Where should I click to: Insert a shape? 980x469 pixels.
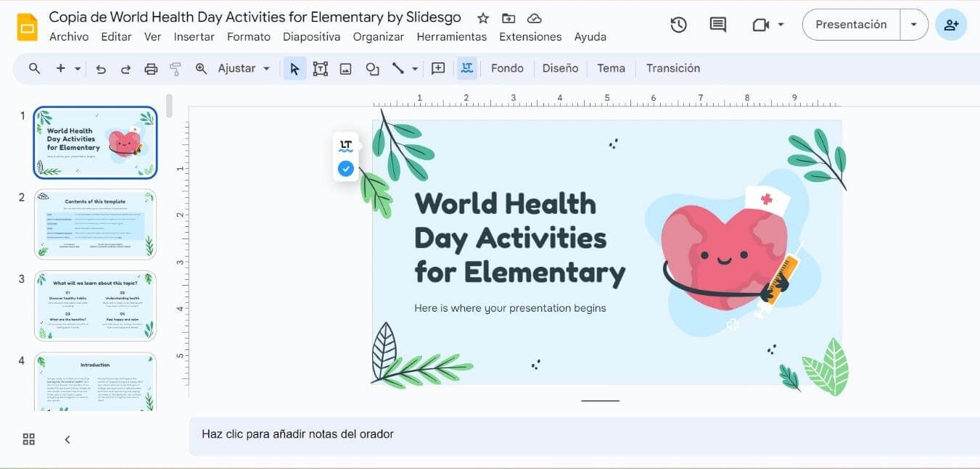tap(371, 67)
